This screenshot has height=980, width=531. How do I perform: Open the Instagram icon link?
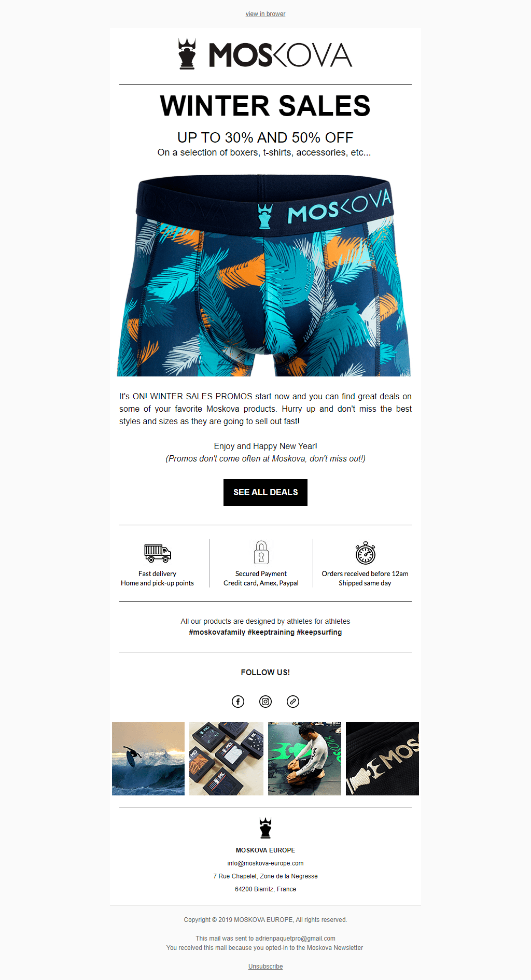click(x=265, y=702)
